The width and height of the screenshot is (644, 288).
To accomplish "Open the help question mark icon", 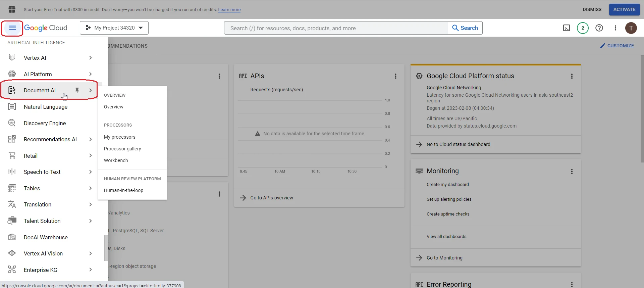I will (599, 28).
